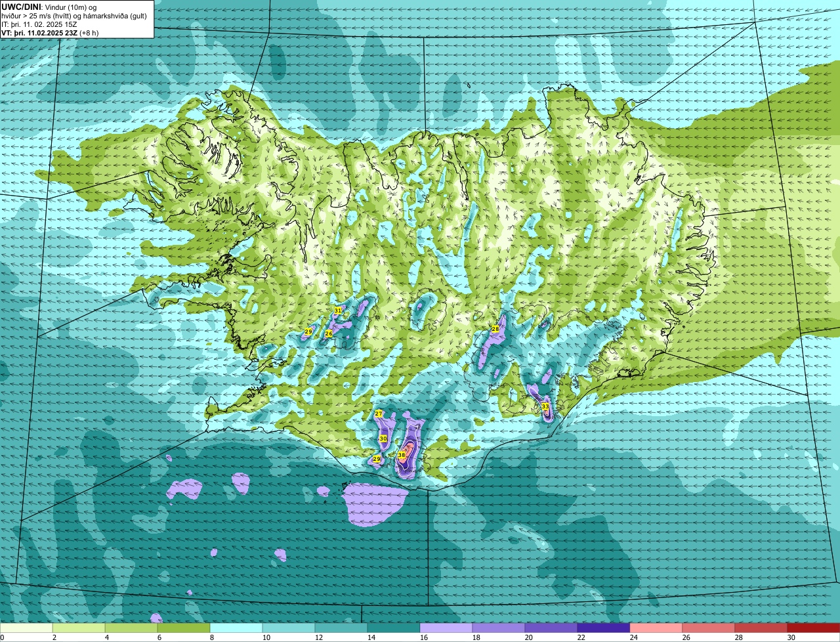The width and height of the screenshot is (840, 642).
Task: Click the yellow gust label 27
Action: pyautogui.click(x=379, y=414)
